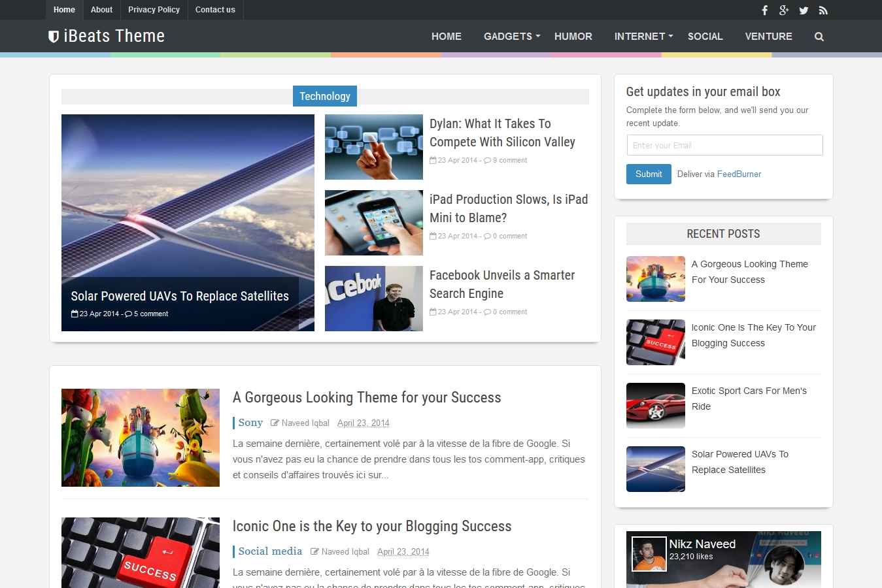
Task: Open the Facebook social icon in top bar
Action: (764, 10)
